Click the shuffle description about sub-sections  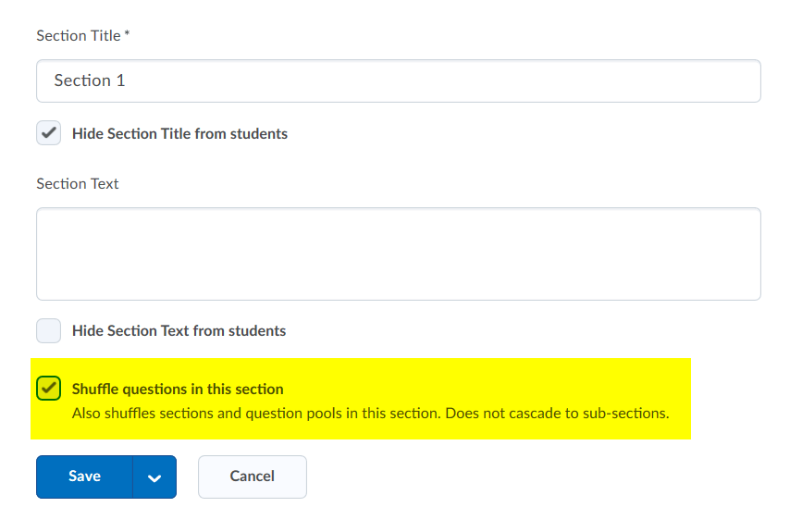(x=370, y=413)
